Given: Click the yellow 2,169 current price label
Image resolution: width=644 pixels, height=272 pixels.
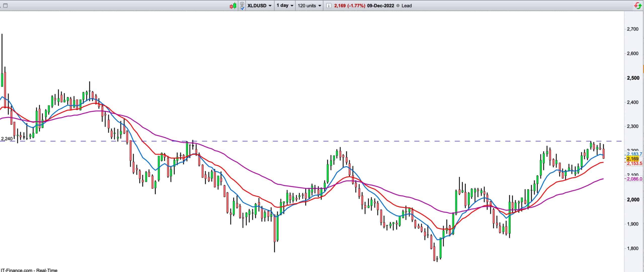Looking at the screenshot, I should tap(632, 159).
